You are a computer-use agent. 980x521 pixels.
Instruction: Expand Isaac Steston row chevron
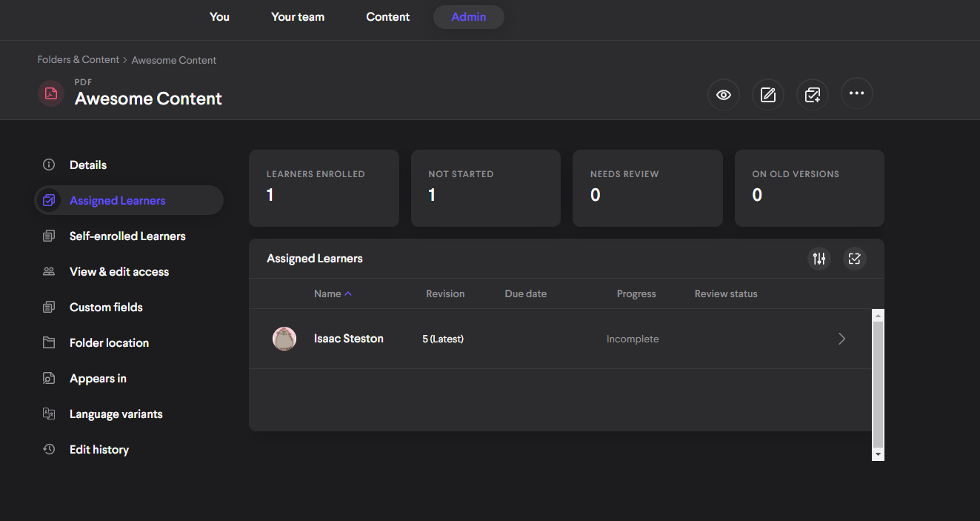(x=841, y=339)
